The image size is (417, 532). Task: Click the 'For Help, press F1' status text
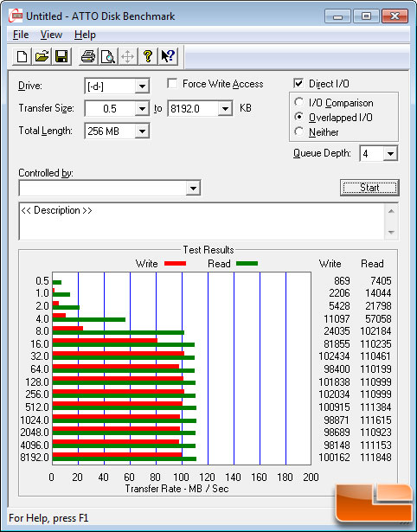(x=48, y=518)
